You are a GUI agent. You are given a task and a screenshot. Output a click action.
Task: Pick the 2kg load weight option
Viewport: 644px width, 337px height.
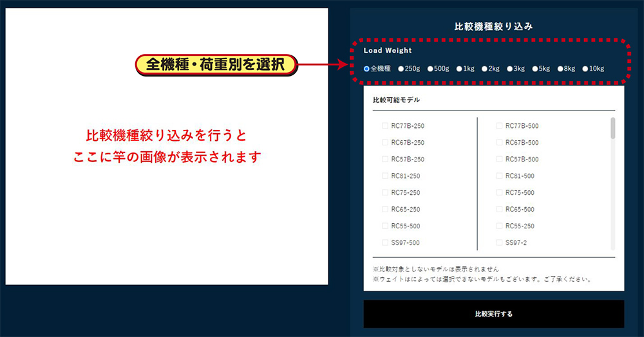(484, 69)
